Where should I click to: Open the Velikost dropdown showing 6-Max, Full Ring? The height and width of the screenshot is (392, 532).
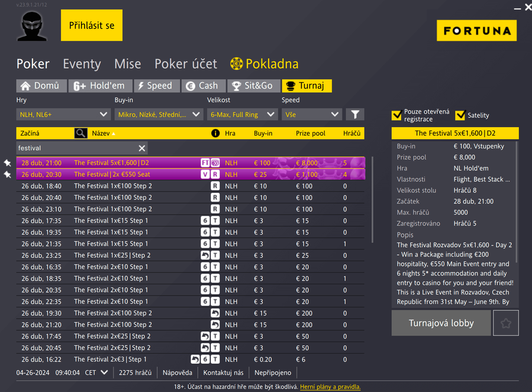(x=242, y=115)
